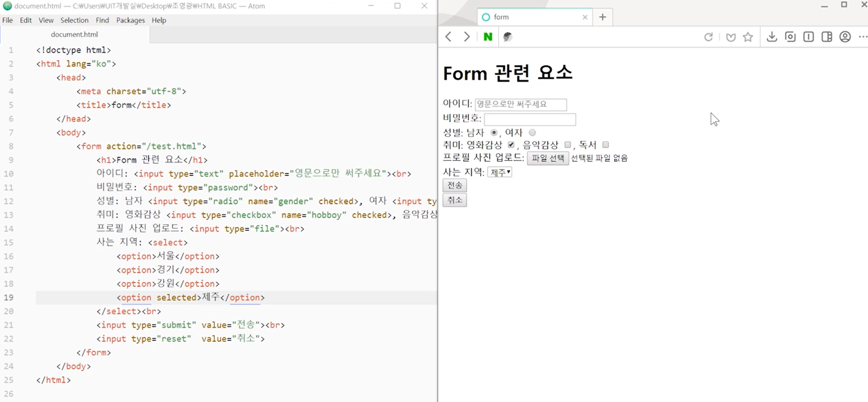Open the 제주 region dropdown

click(500, 172)
